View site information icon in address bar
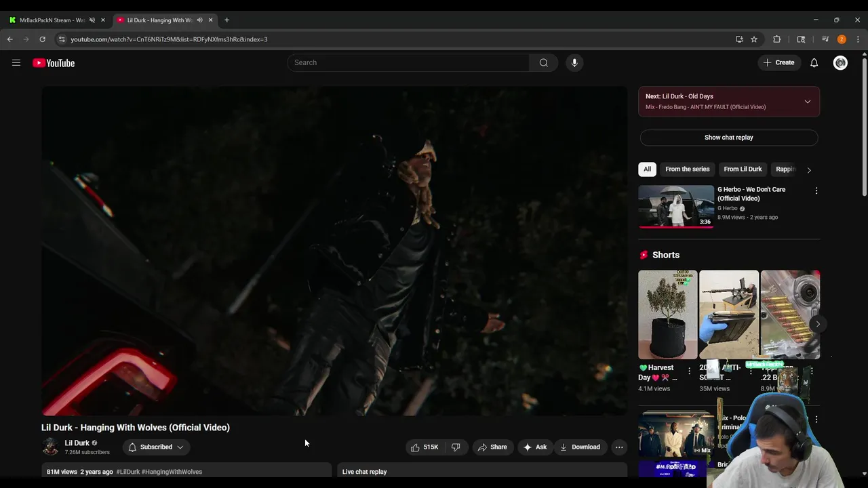This screenshot has height=488, width=868. click(62, 39)
